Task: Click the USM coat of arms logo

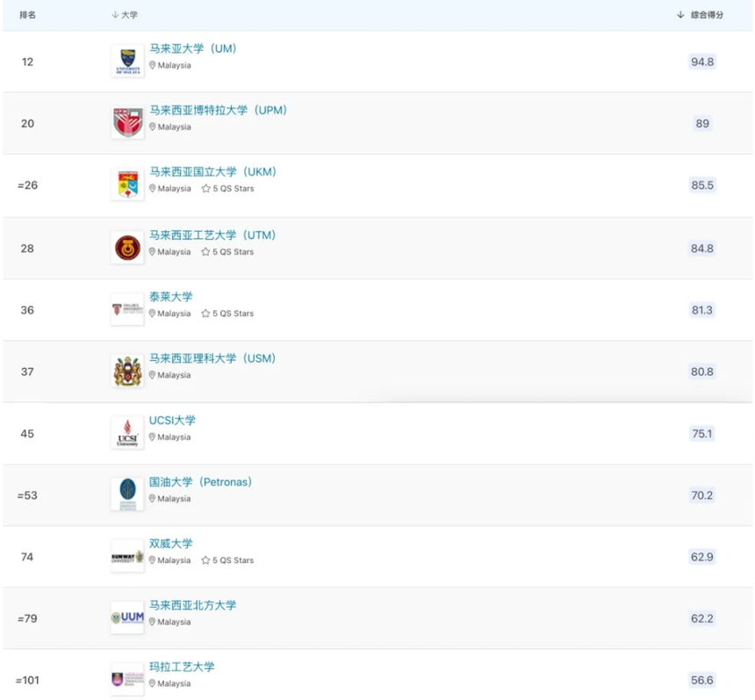Action: (x=127, y=372)
